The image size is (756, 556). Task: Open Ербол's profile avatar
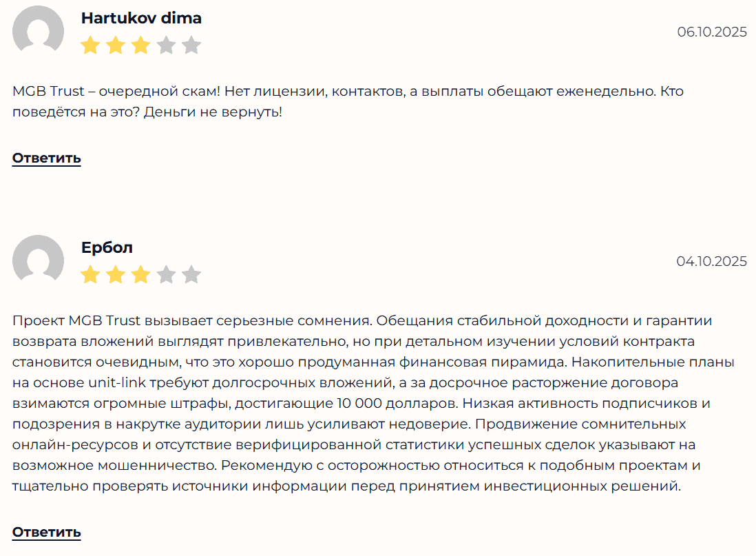[38, 260]
